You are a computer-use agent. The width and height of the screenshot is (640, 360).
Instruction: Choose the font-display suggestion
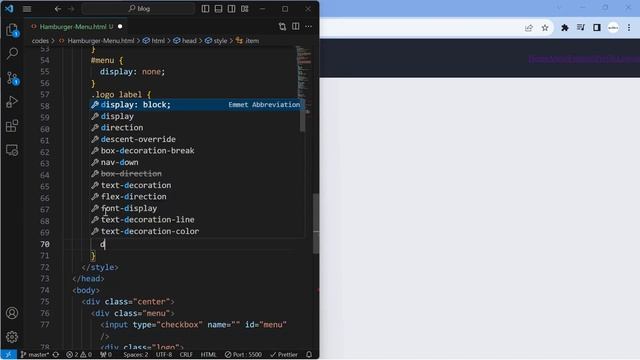point(195,208)
